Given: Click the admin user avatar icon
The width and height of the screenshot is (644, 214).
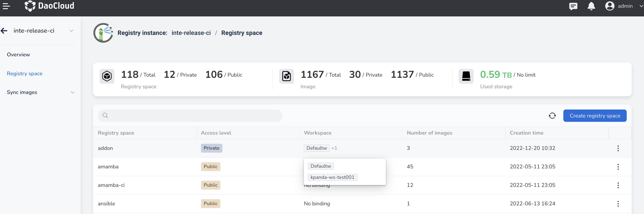Looking at the screenshot, I should coord(610,6).
